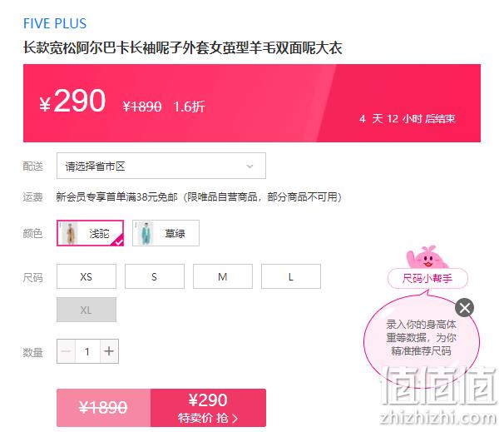Viewport: 504px width, 432px height.
Task: Click the crossed-out ¥1890 price button section
Action: coord(103,408)
